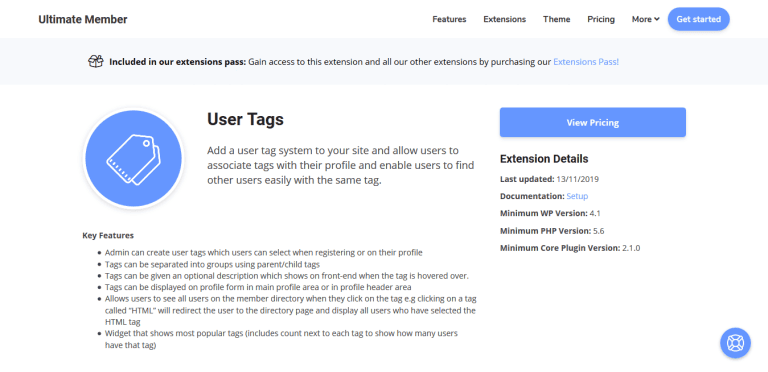This screenshot has width=768, height=372.
Task: Click the Extension Details heading
Action: [x=544, y=159]
